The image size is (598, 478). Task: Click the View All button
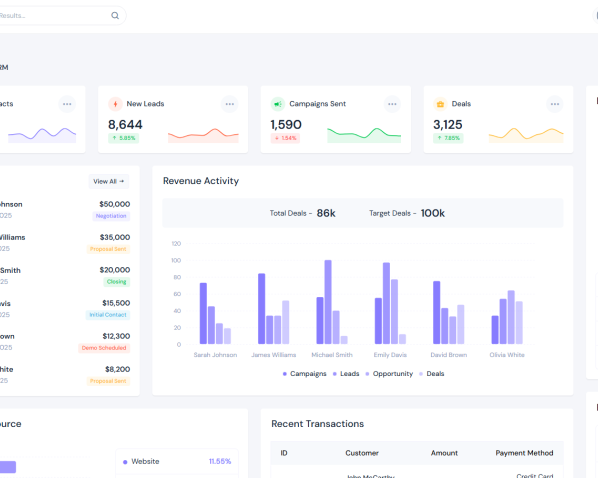pos(109,181)
